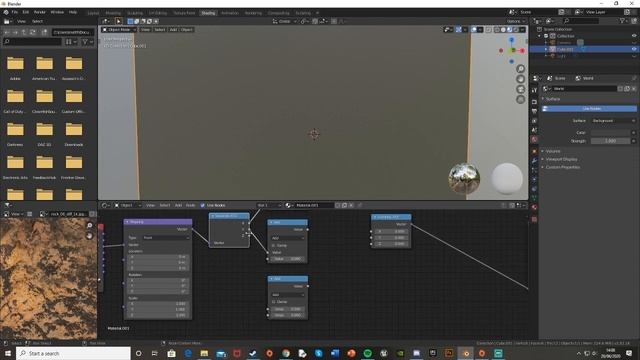
Task: Click the viewport zoom magnifier gizmo
Action: (x=520, y=69)
